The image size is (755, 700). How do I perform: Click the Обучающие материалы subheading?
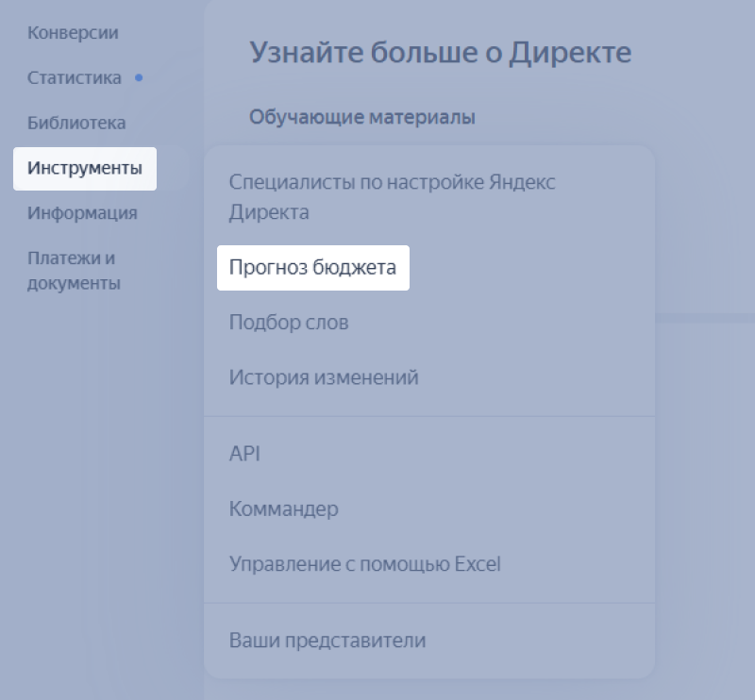(362, 117)
